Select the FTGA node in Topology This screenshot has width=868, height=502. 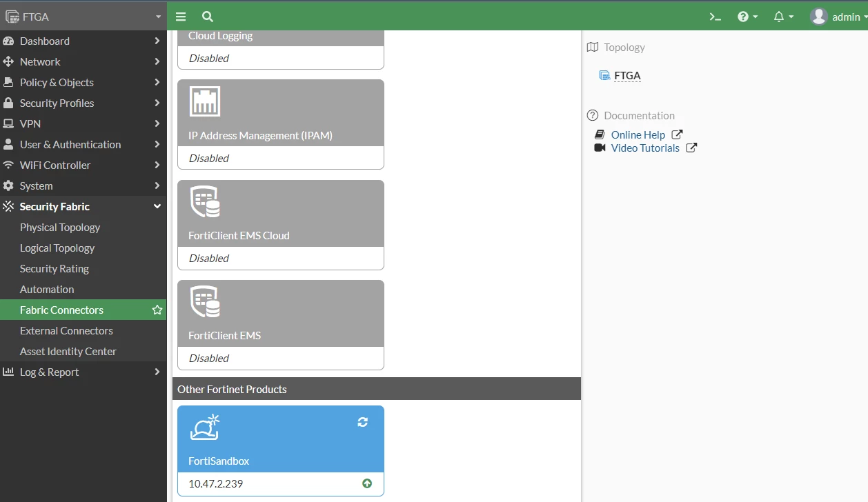pyautogui.click(x=627, y=76)
